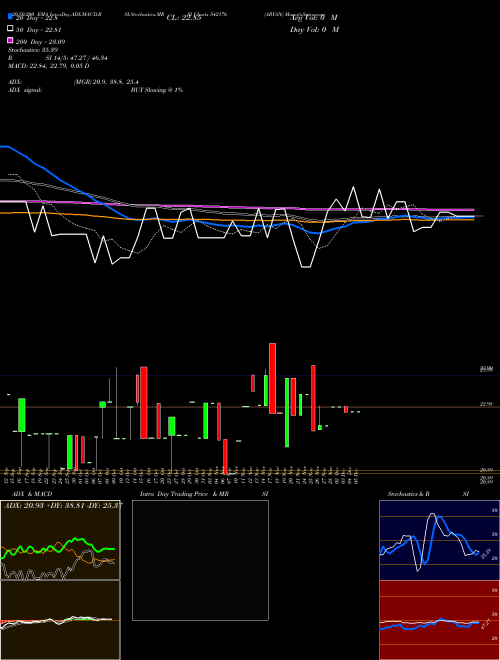Click the MACD sub-chart below the ADX chart
Image resolution: width=500 pixels, height=660 pixels.
tap(60, 620)
